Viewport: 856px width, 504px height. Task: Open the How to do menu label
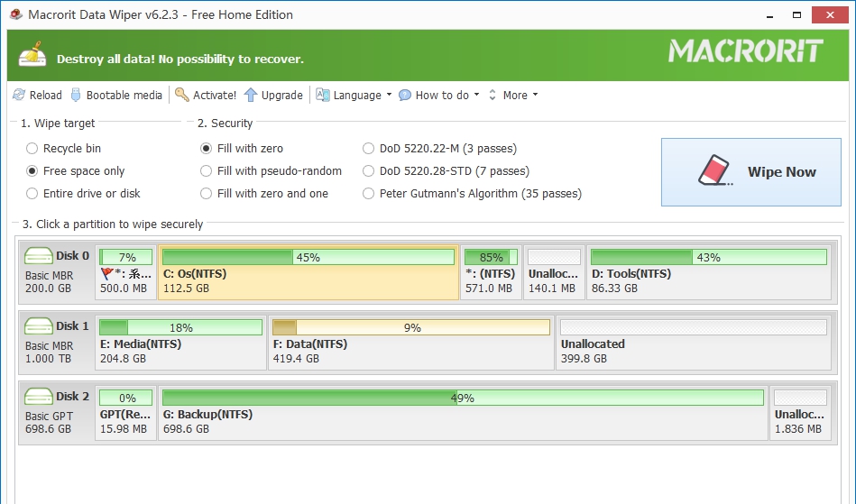pyautogui.click(x=442, y=95)
